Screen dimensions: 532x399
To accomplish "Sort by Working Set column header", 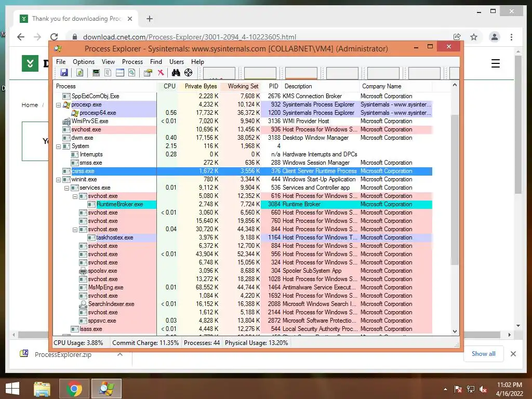I will point(241,86).
